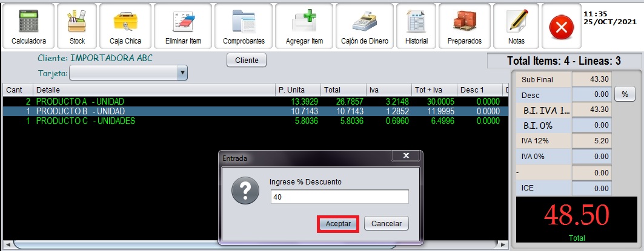Open the Calculadora tool
Screen dimensions: 644x251
[28, 26]
